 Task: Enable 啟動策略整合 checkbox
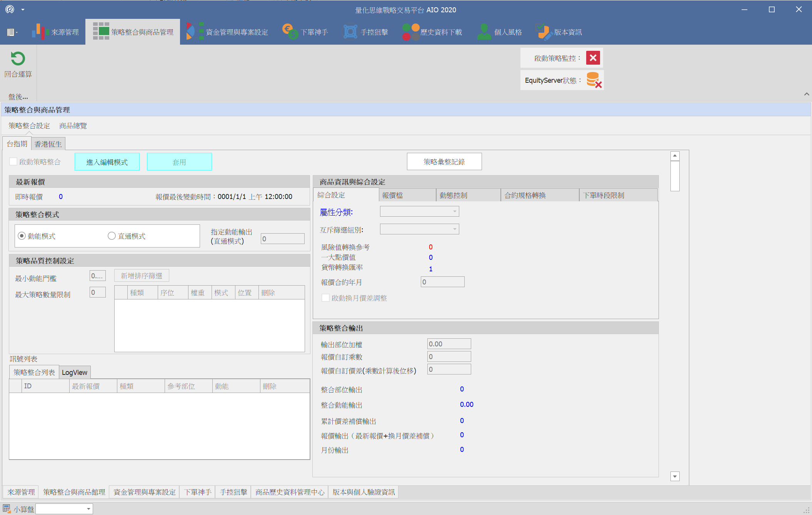13,162
